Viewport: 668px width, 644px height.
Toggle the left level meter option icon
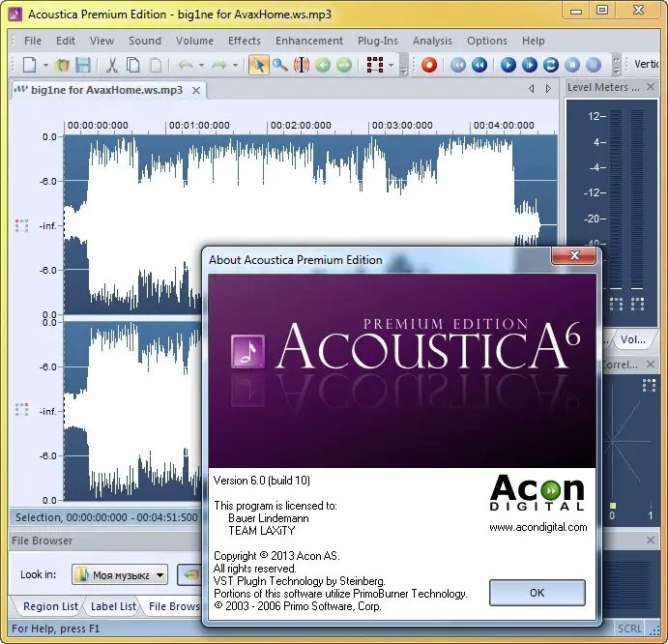616,305
